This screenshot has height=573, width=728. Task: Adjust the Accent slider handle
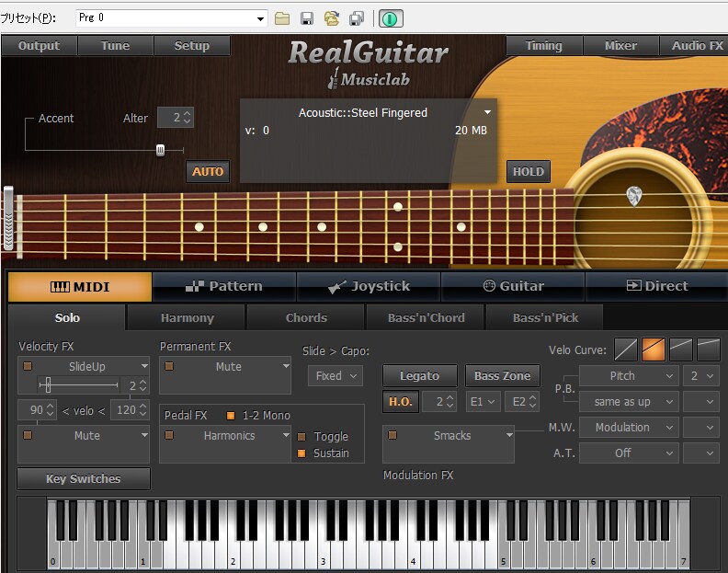pyautogui.click(x=160, y=150)
